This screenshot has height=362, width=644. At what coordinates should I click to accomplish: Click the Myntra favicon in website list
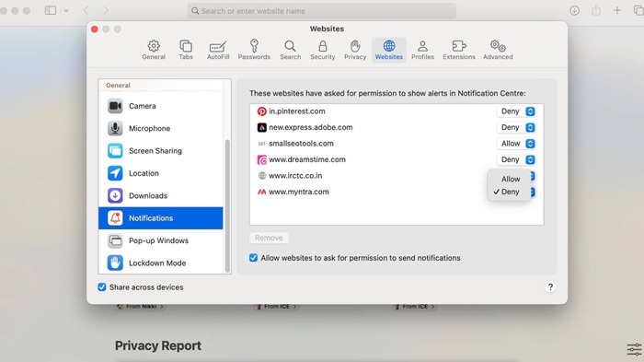[261, 192]
